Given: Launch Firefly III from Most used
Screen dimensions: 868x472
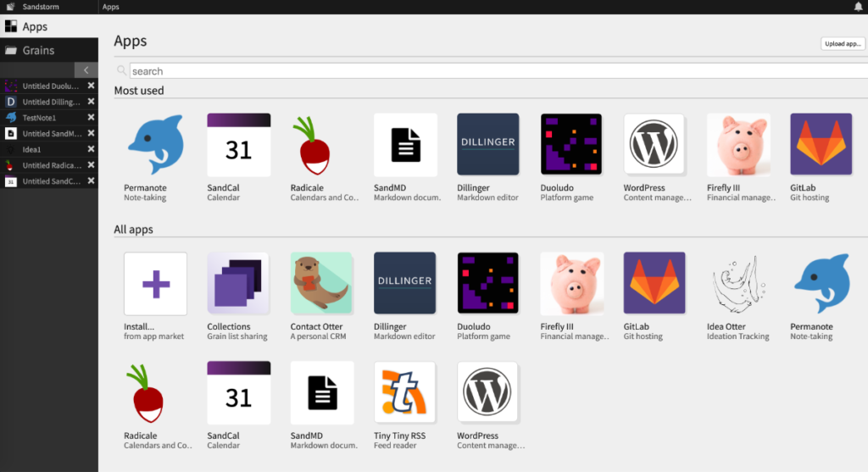Looking at the screenshot, I should [x=738, y=145].
